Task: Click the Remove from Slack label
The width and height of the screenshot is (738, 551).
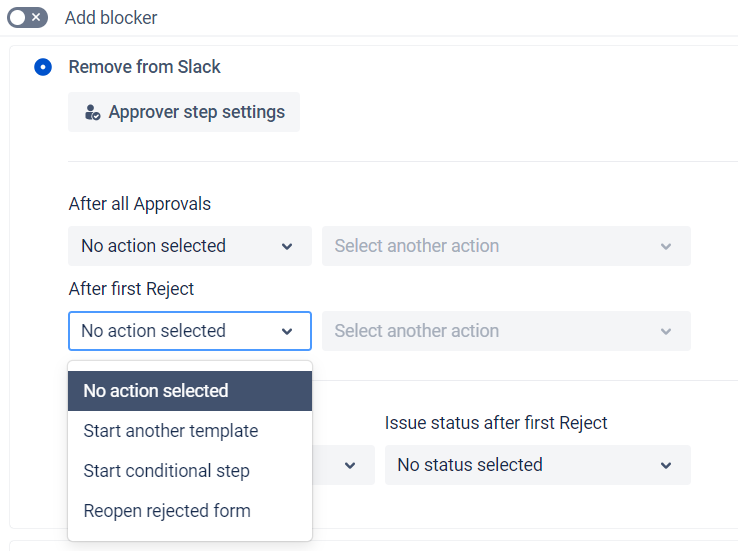Action: click(145, 67)
